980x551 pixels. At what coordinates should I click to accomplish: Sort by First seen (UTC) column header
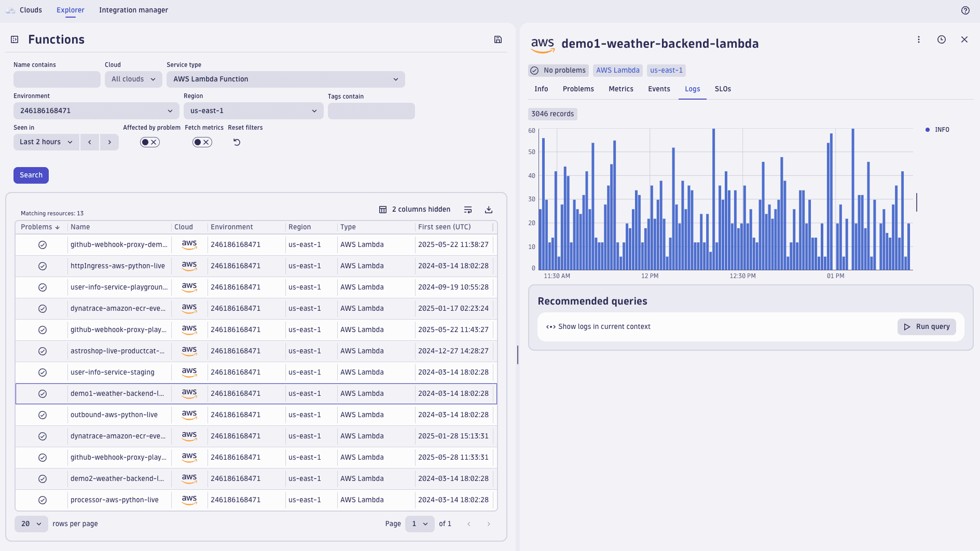coord(444,227)
